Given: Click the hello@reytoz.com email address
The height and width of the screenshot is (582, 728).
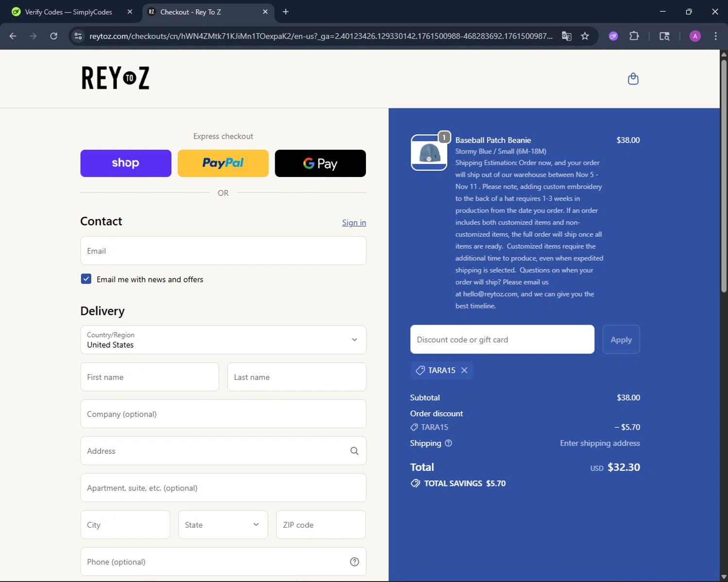Looking at the screenshot, I should pos(490,294).
